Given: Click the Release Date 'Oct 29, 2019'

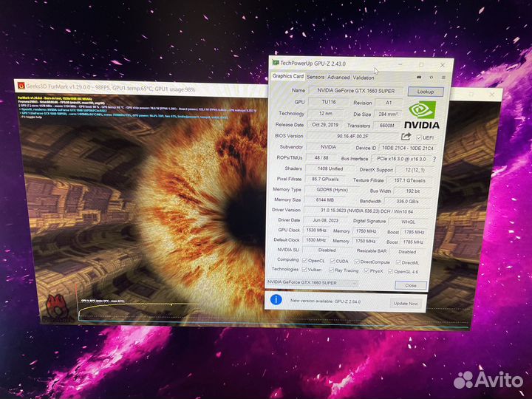Looking at the screenshot, I should (325, 125).
